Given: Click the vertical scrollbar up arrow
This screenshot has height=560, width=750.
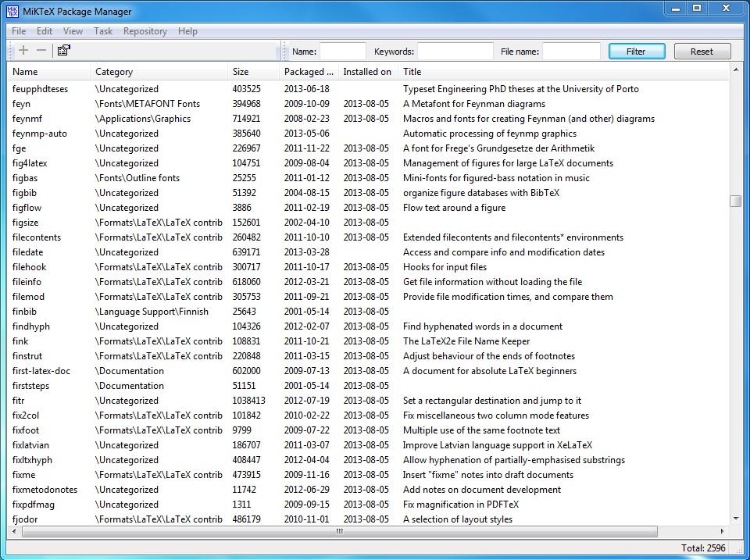Looking at the screenshot, I should tap(736, 70).
